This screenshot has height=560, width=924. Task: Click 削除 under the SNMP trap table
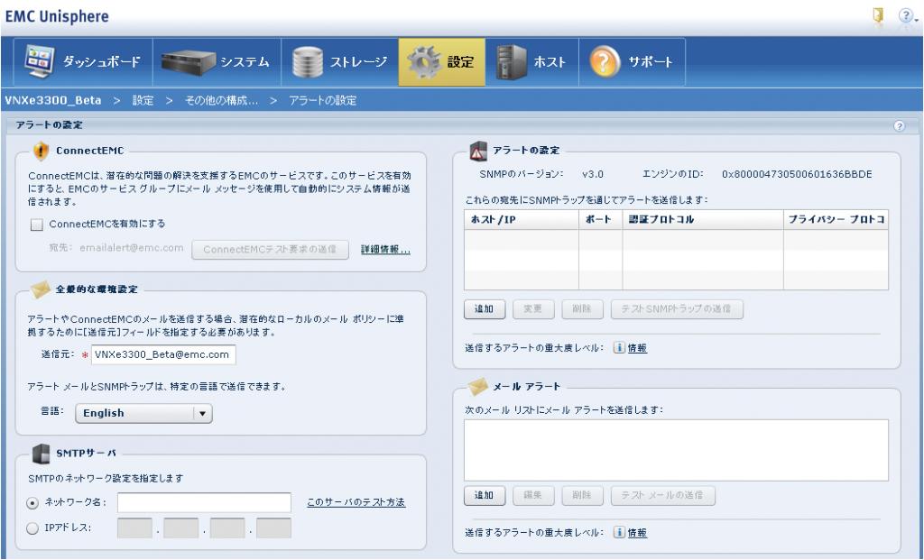[x=582, y=309]
